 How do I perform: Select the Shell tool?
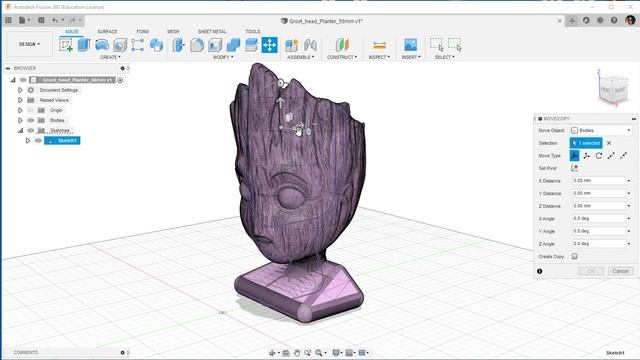click(215, 45)
